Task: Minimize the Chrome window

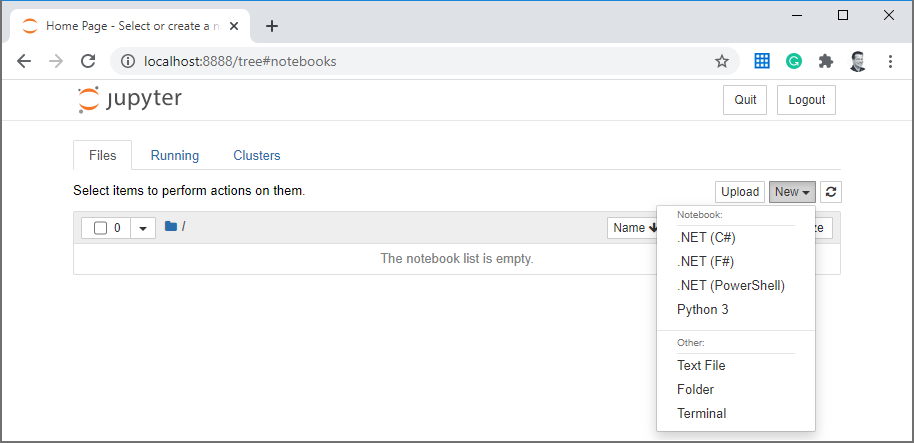Action: pos(798,16)
